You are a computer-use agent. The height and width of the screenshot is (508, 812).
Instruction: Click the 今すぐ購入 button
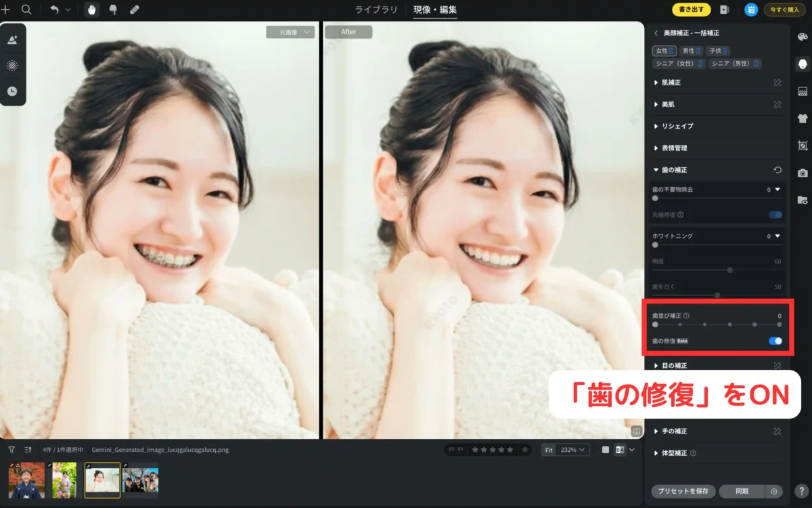click(x=785, y=9)
